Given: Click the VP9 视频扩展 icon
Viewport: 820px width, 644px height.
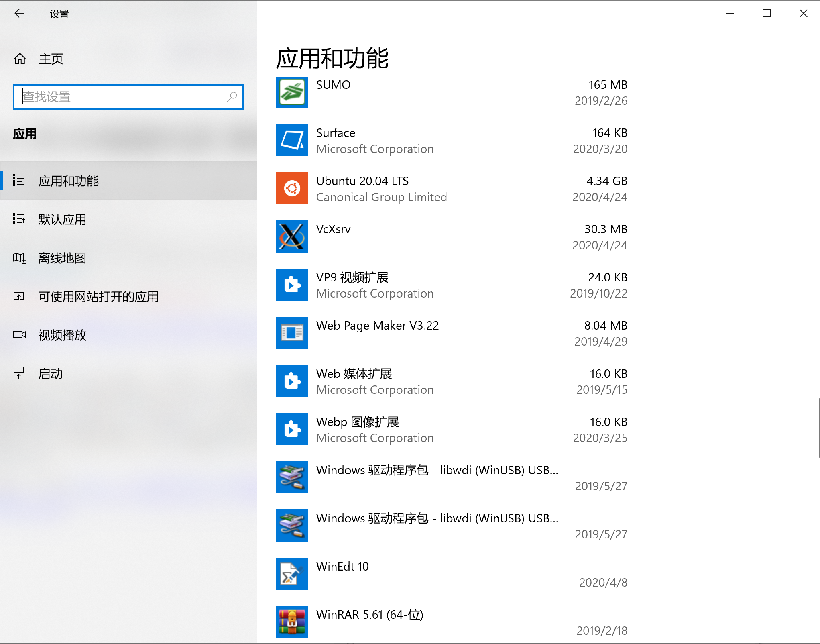Looking at the screenshot, I should pyautogui.click(x=292, y=285).
